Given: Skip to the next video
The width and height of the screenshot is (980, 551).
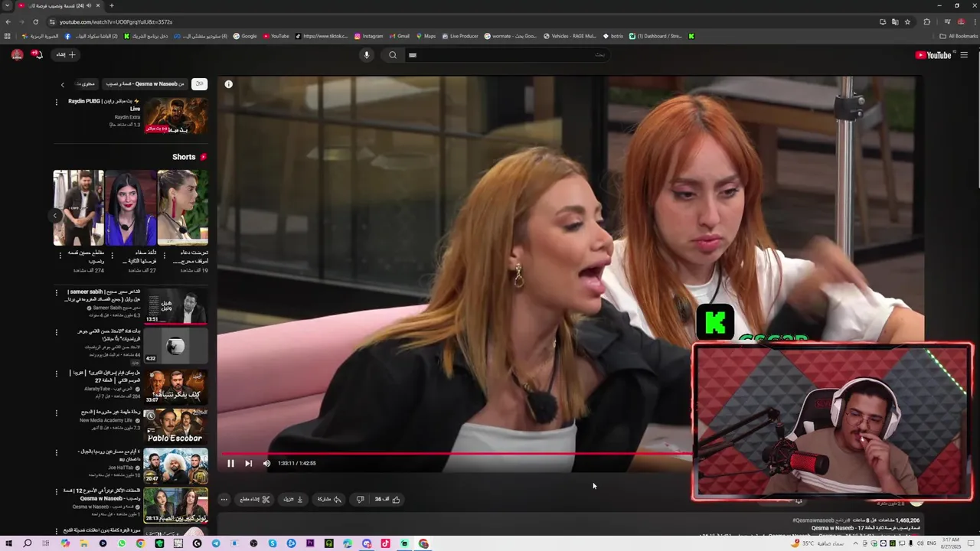Looking at the screenshot, I should pyautogui.click(x=248, y=463).
